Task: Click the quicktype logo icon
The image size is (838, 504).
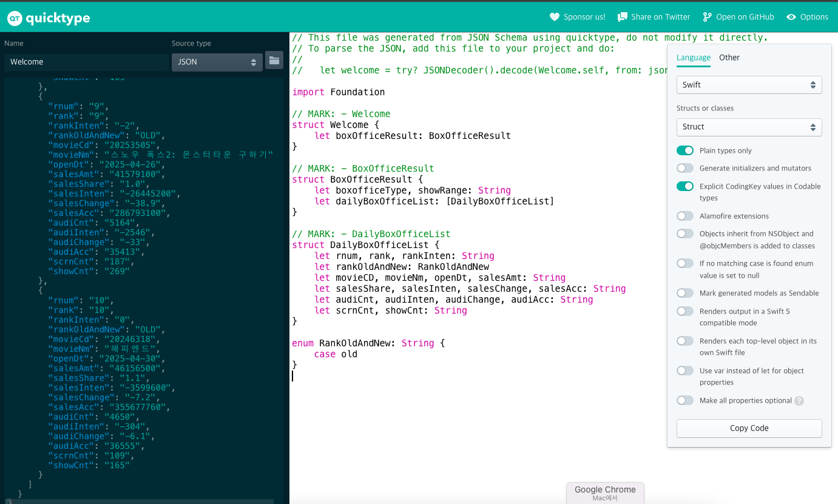Action: pyautogui.click(x=15, y=18)
